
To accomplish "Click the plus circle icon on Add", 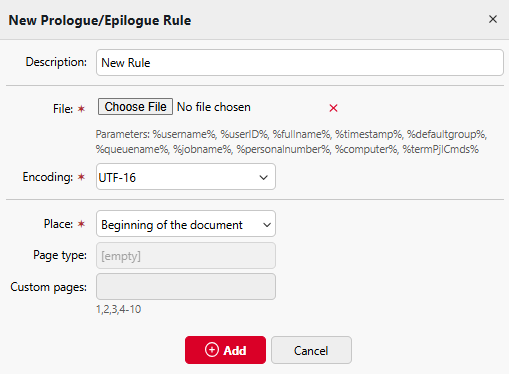I will [x=212, y=350].
